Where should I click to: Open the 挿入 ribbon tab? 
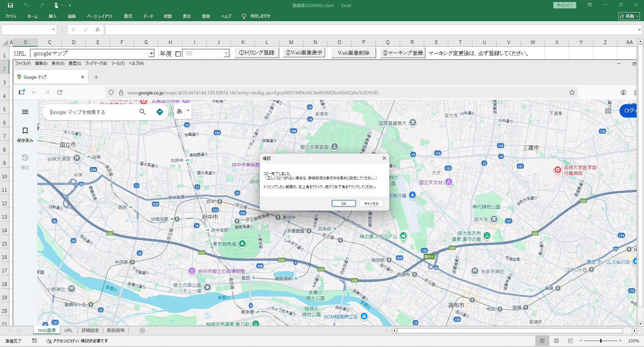tap(52, 16)
